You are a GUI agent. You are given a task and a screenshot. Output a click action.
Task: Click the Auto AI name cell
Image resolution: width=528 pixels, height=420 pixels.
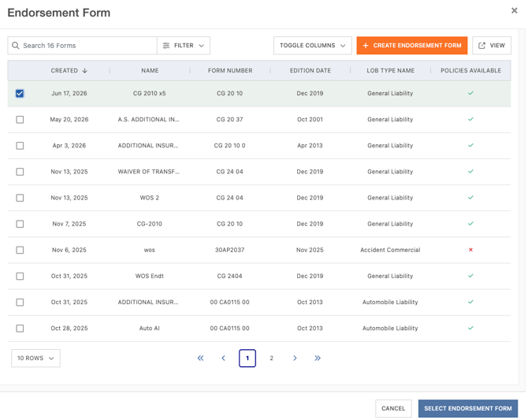150,328
